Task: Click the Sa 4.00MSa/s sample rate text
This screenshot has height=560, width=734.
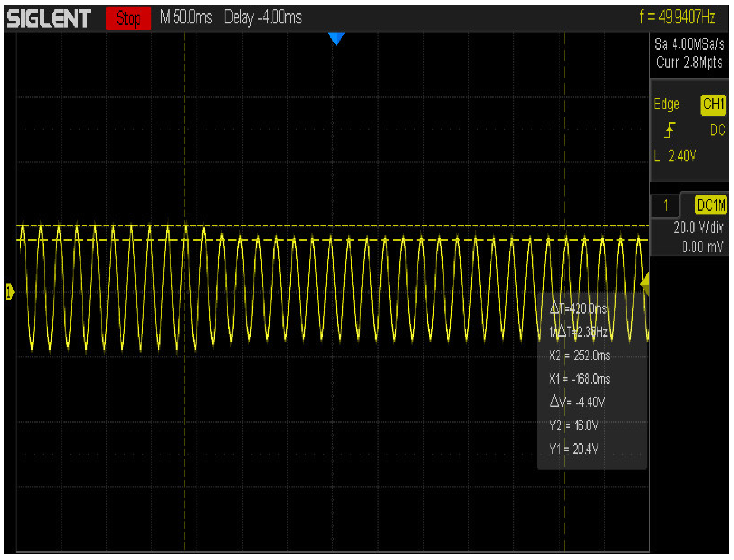Action: [x=689, y=44]
